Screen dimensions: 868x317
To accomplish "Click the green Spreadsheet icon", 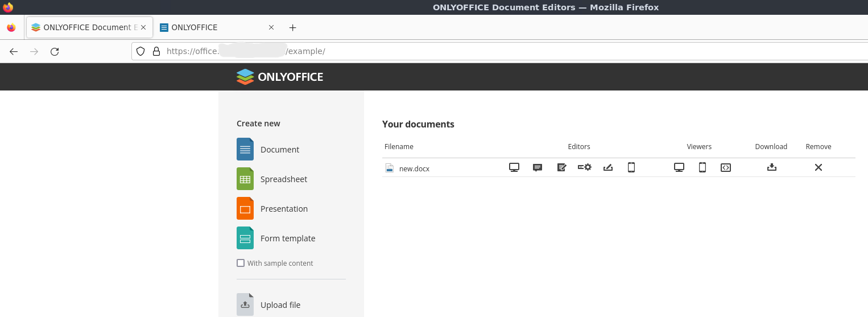I will point(245,179).
